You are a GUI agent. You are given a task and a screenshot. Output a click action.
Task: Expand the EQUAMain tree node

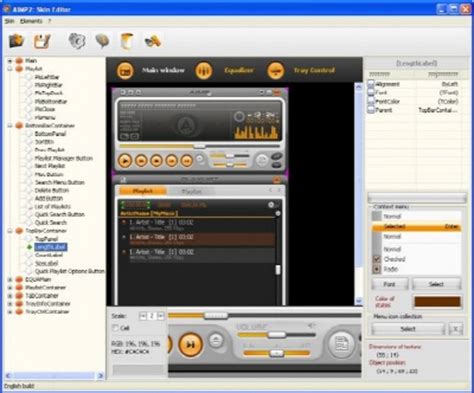[x=10, y=279]
